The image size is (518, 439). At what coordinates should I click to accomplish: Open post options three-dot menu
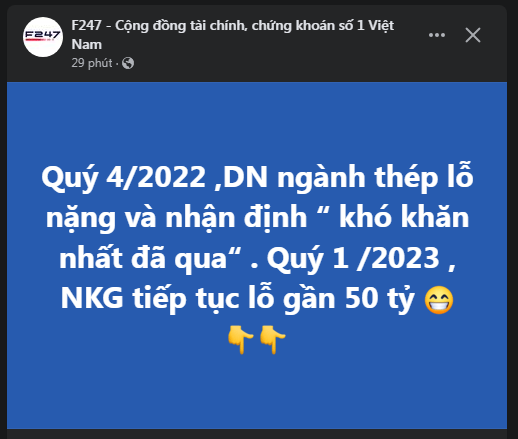tap(437, 35)
